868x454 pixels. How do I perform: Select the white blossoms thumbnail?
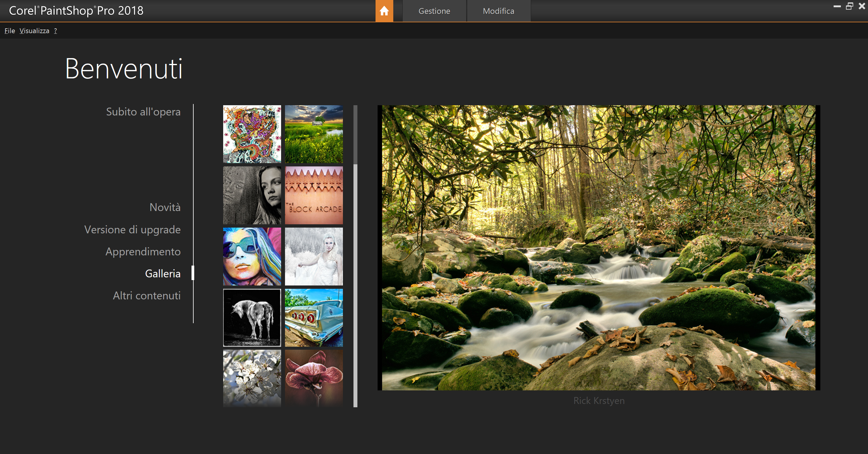[x=252, y=378]
